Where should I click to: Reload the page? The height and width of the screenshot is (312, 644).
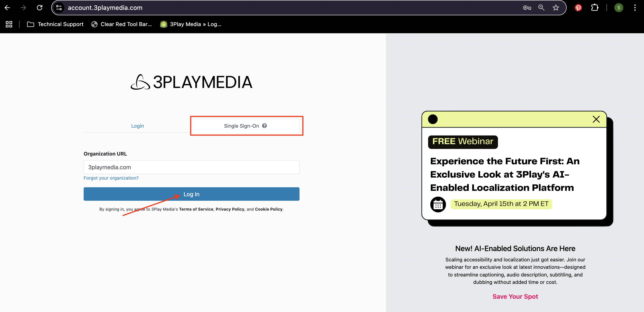click(x=40, y=8)
